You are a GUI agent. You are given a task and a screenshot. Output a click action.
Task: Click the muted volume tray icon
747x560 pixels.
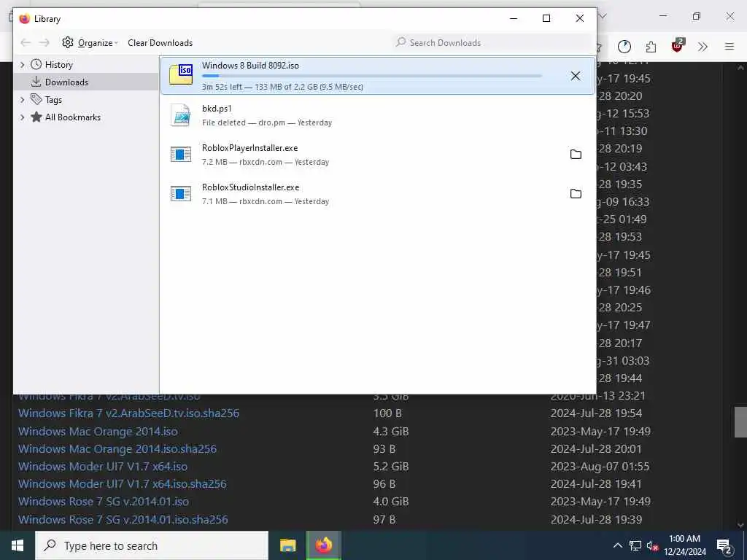coord(653,545)
